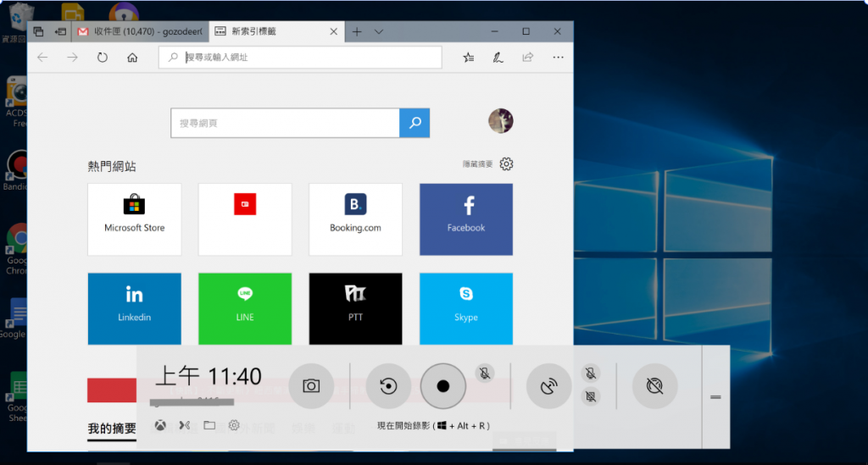Take a screenshot with Game Bar camera button
The image size is (868, 465).
tap(311, 386)
